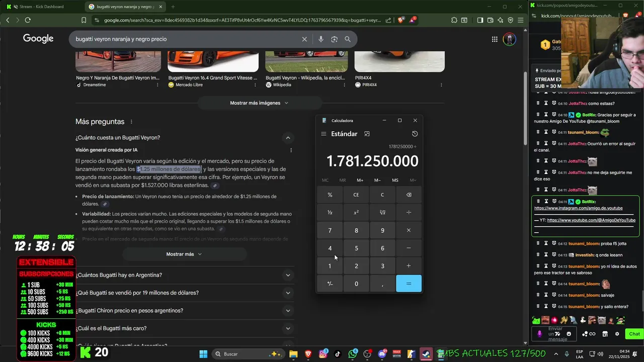Click the equals button on Calculator
Viewport: 644px width, 362px height.
[409, 284]
